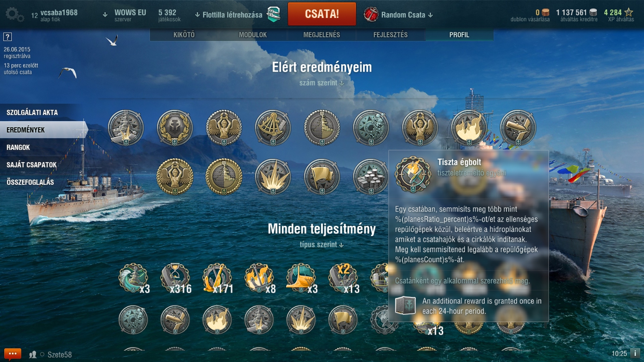Screen dimensions: 644x362
Task: Open the WOWS EU server dropdown
Action: [125, 15]
